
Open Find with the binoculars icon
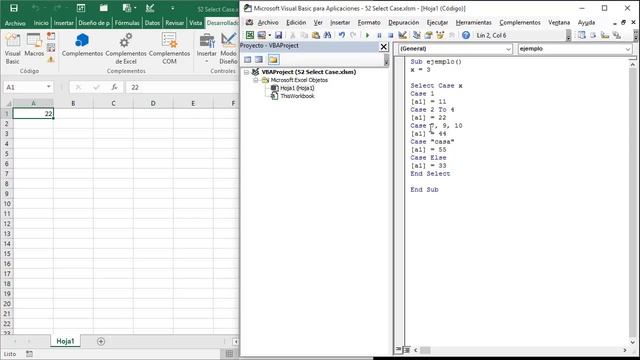pyautogui.click(x=327, y=36)
